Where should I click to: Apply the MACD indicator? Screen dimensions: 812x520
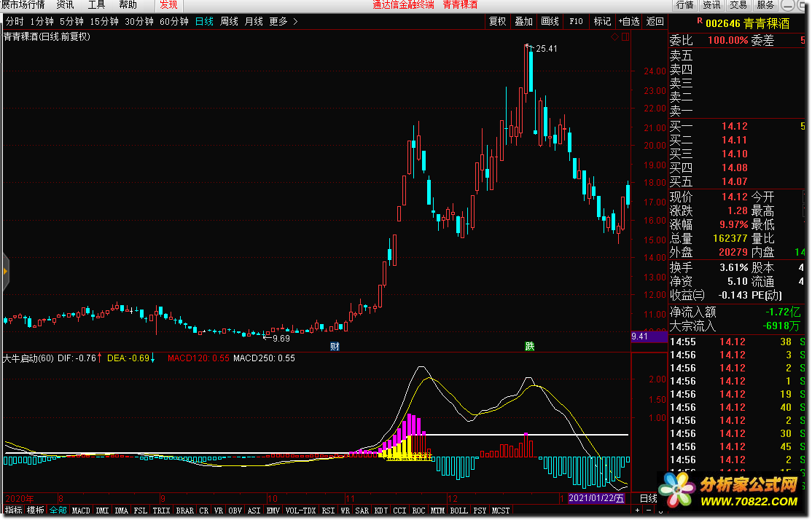pos(81,511)
